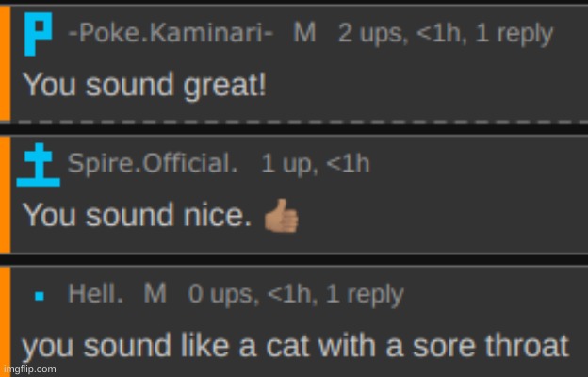Click the orange bar beside Hell.'s comment

click(x=6, y=321)
